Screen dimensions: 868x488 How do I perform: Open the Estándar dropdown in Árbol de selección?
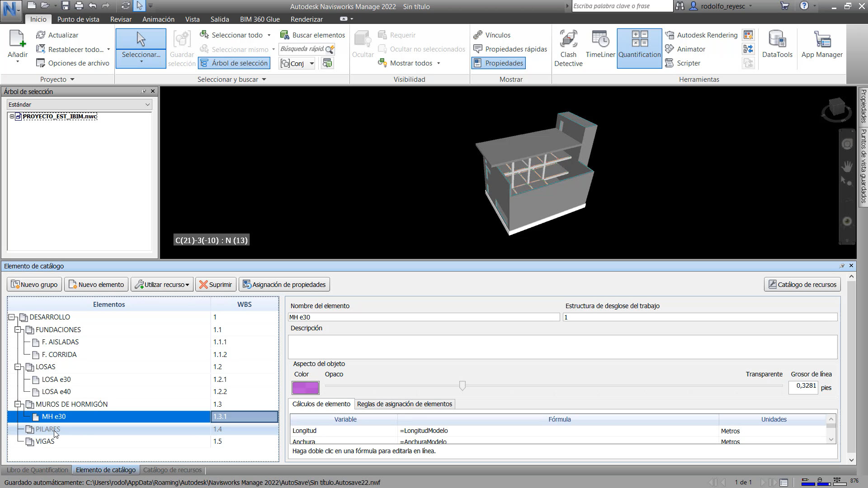click(x=147, y=104)
